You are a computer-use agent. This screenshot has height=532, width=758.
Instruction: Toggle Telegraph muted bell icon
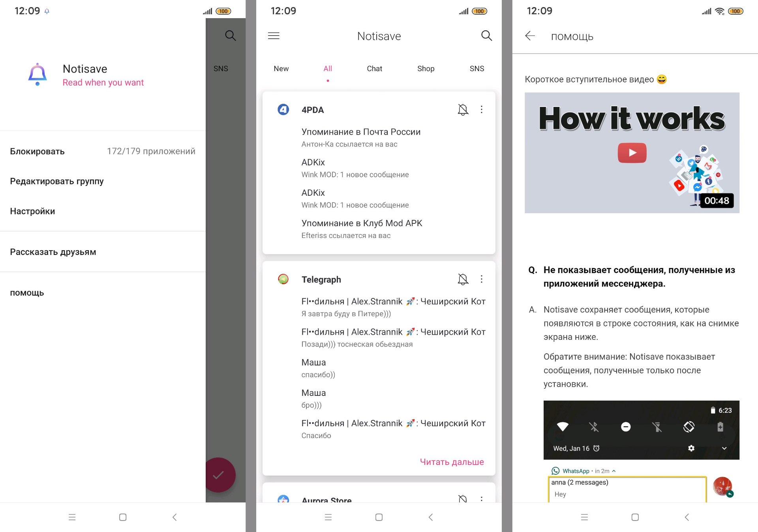[x=463, y=279]
